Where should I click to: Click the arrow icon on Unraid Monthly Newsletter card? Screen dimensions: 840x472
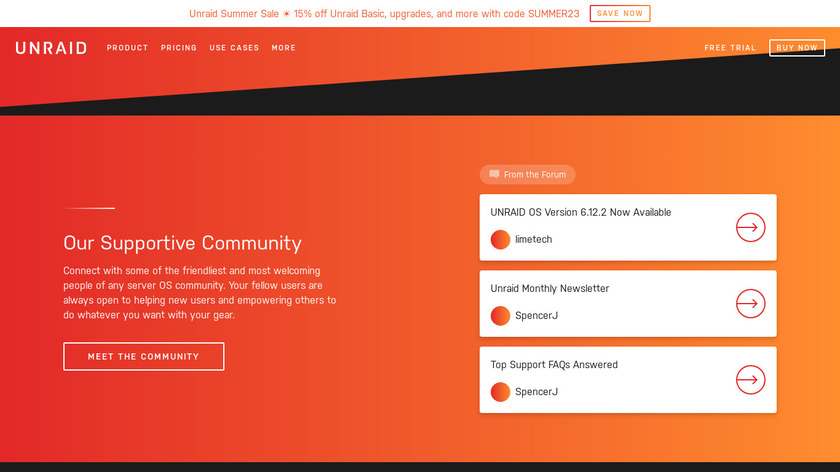pos(750,303)
